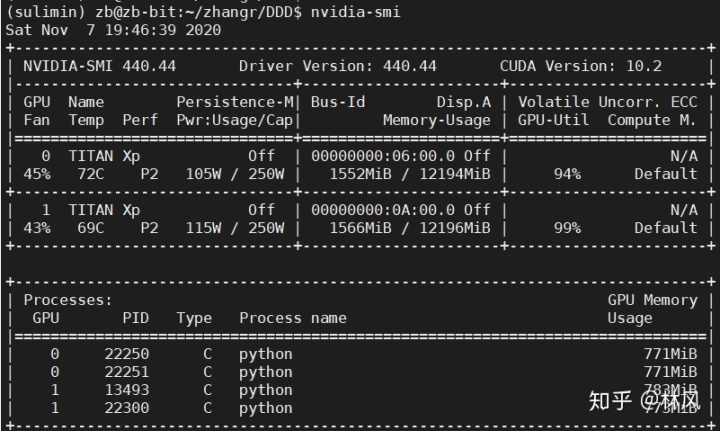Click process PID 22250
Viewport: 720px width, 431px height.
[127, 354]
